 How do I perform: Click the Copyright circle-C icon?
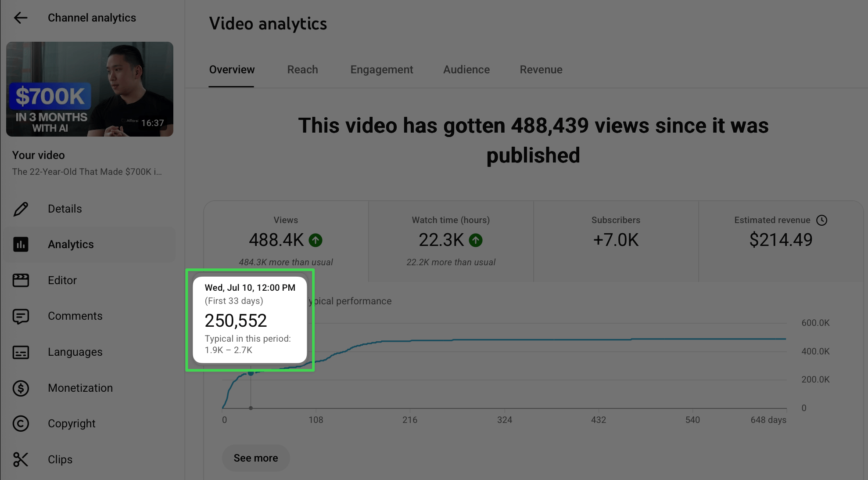pos(21,424)
